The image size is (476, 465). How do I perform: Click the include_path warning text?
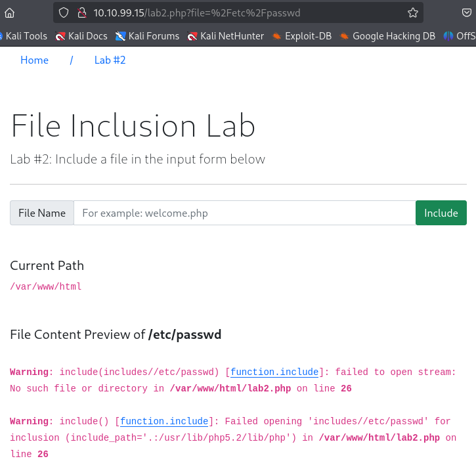click(181, 437)
